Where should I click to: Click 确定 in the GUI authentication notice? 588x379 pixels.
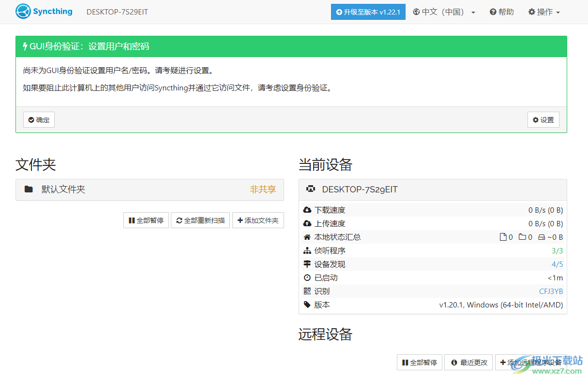coord(39,120)
